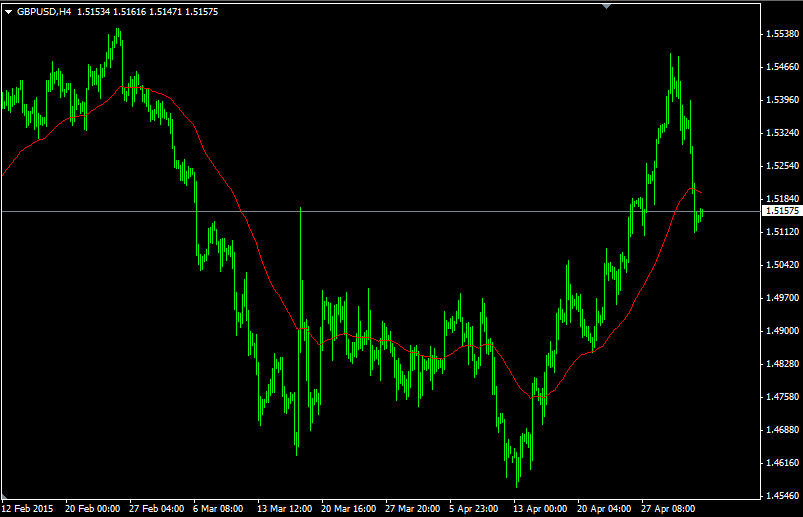Click the 1.49700 price axis label
This screenshot has height=517, width=803.
[783, 298]
